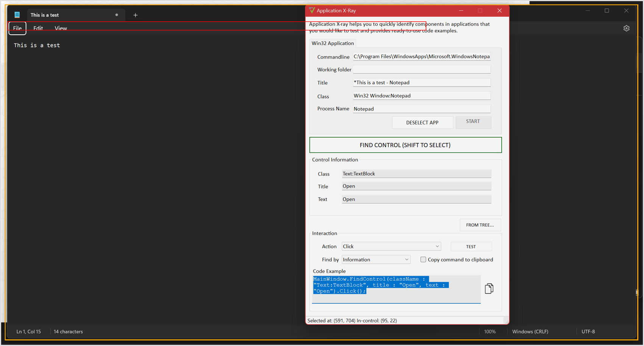Viewport: 644px width, 346px height.
Task: Open Notepad settings gear icon
Action: click(626, 28)
